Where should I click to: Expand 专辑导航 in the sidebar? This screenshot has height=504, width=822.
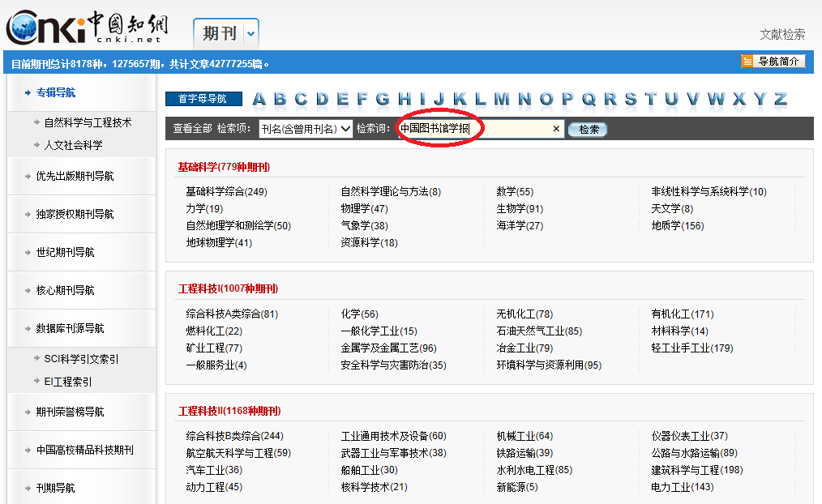[x=55, y=92]
